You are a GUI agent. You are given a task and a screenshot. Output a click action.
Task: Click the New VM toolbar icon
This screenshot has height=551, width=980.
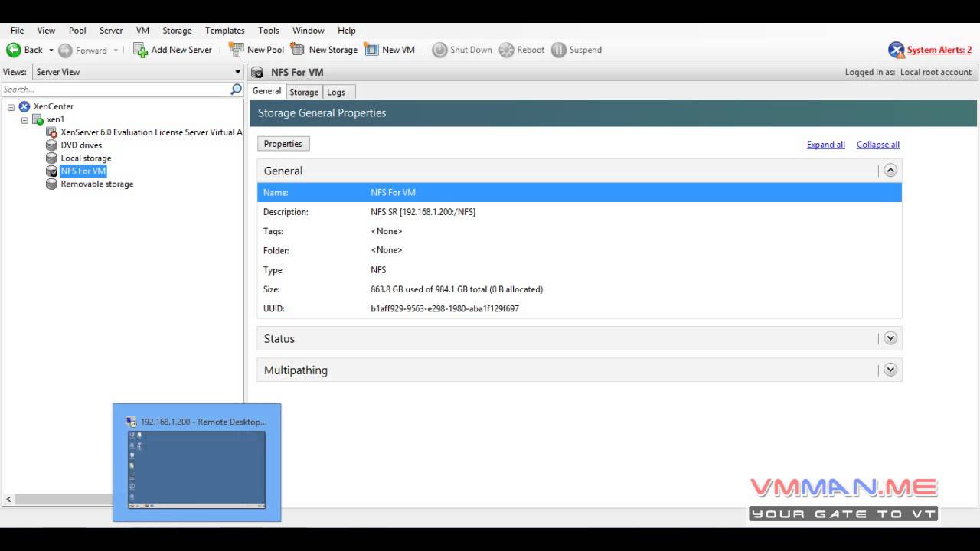pos(371,50)
